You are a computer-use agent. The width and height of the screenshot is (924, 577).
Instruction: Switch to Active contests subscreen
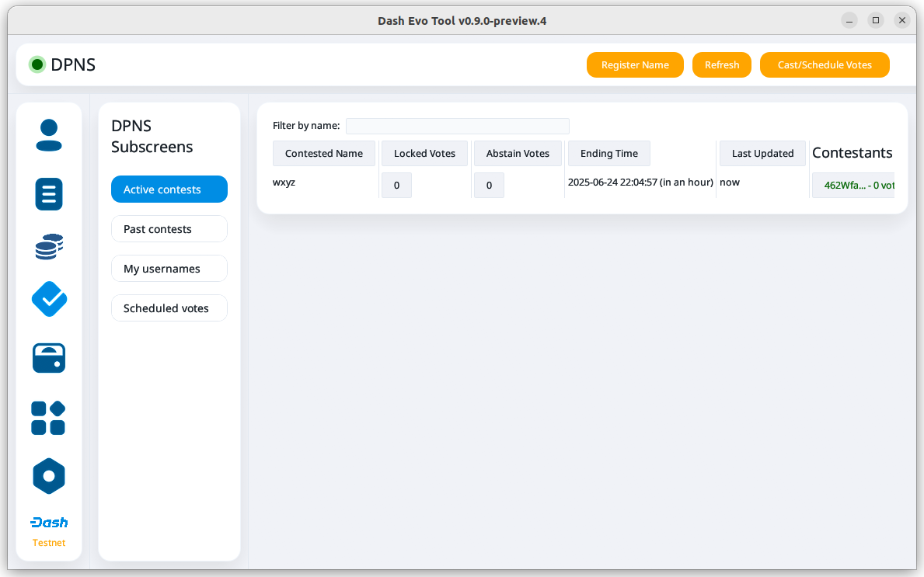point(169,189)
